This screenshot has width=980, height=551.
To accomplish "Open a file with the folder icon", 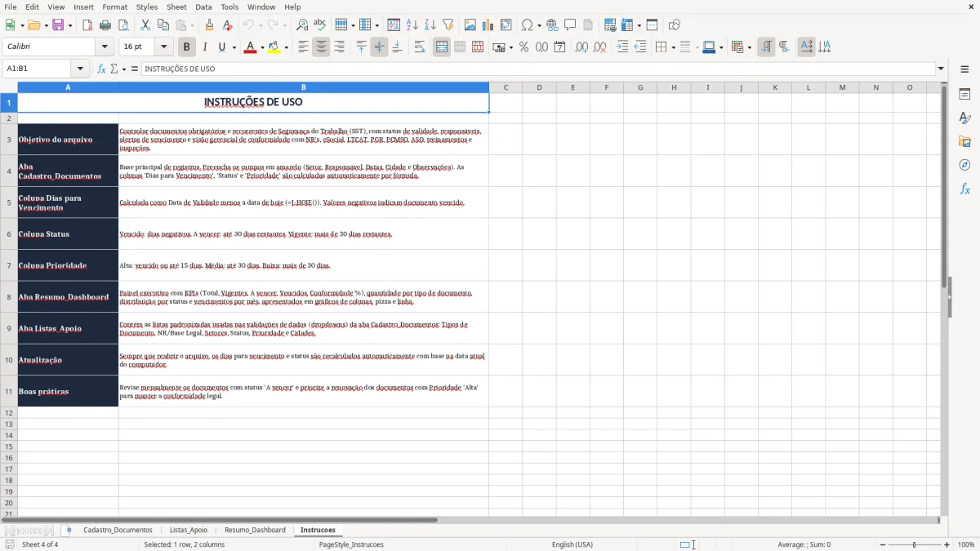I will click(x=33, y=25).
